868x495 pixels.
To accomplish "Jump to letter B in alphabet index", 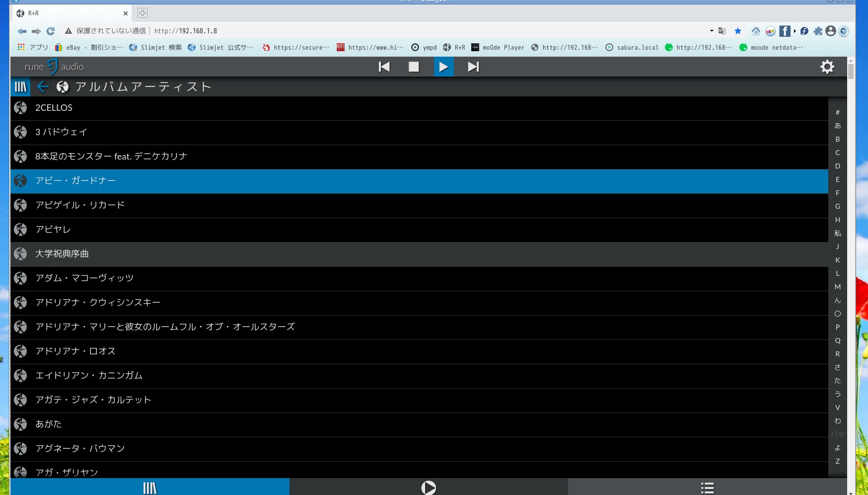I will tap(838, 139).
